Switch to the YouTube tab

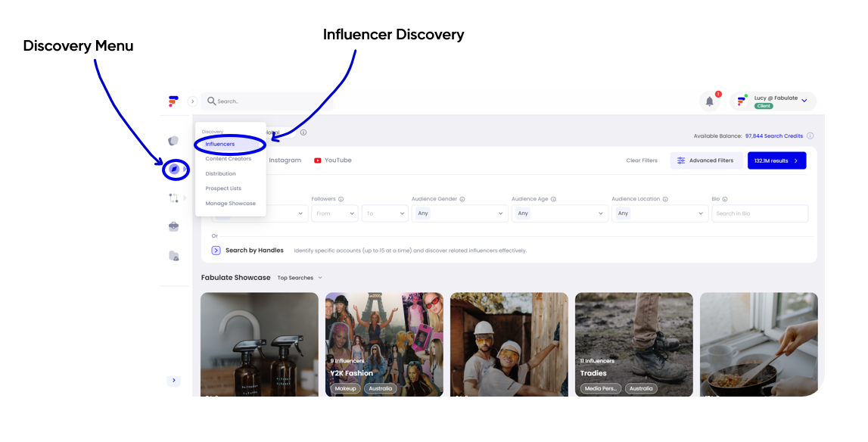pos(333,160)
